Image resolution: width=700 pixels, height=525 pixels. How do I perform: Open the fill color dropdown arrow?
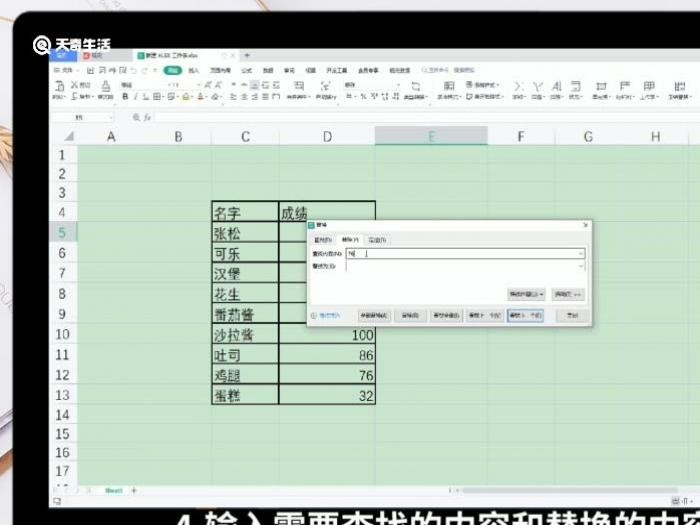192,97
